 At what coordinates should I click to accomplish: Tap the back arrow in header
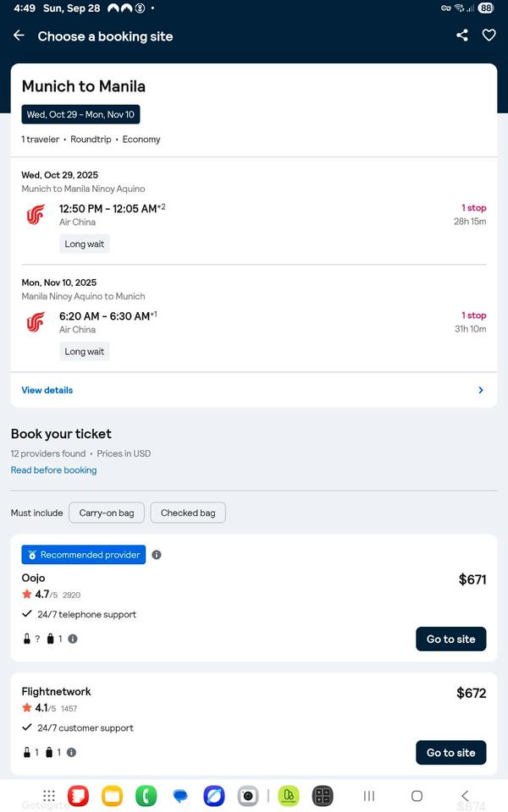(x=19, y=36)
